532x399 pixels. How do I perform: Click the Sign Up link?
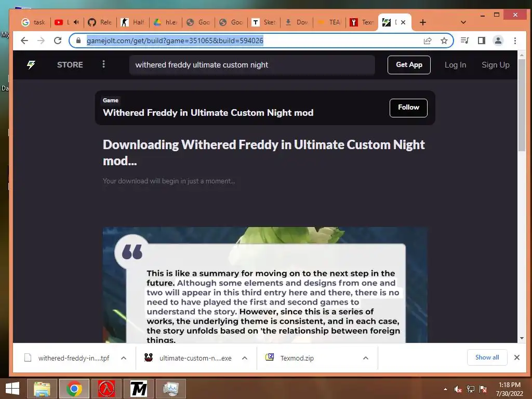point(495,65)
